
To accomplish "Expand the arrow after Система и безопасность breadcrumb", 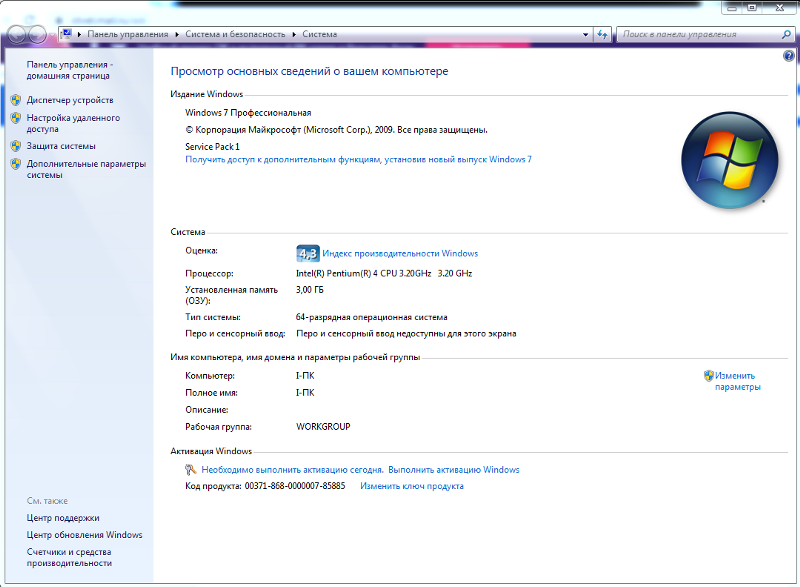I will click(294, 34).
